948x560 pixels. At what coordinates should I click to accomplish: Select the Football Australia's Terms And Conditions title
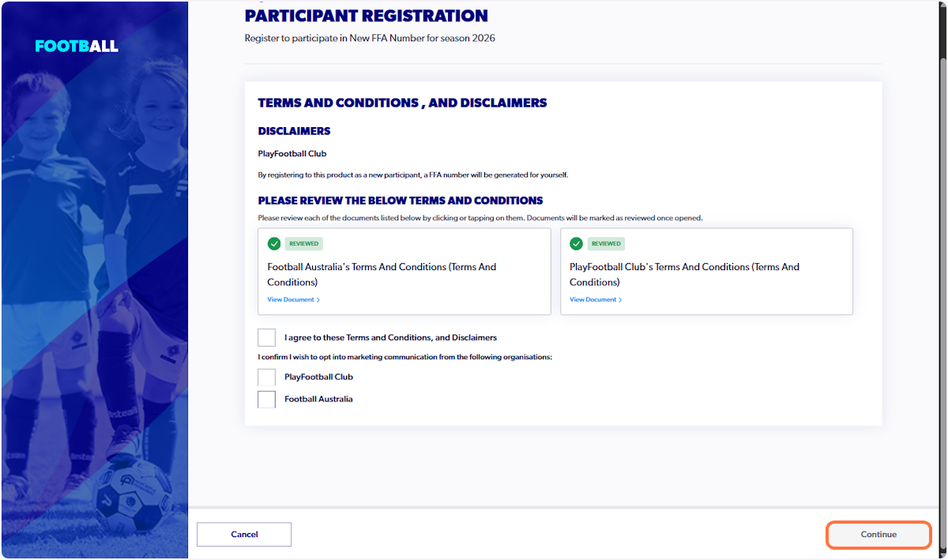pyautogui.click(x=382, y=274)
